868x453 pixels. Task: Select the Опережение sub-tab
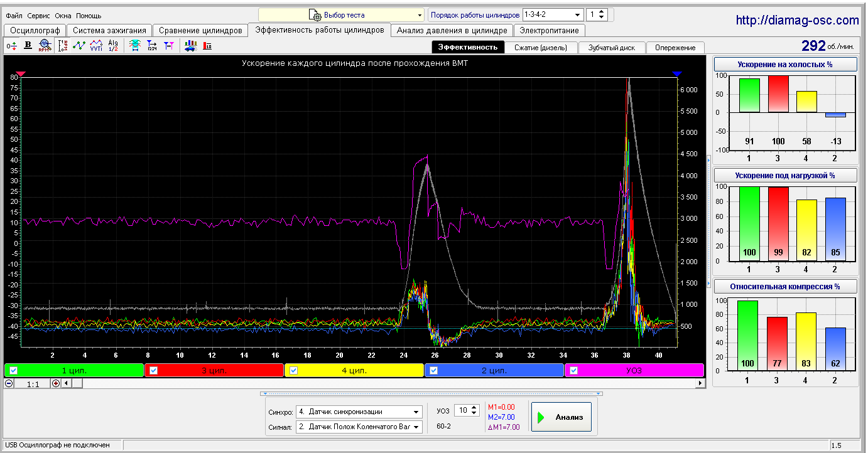pos(675,48)
